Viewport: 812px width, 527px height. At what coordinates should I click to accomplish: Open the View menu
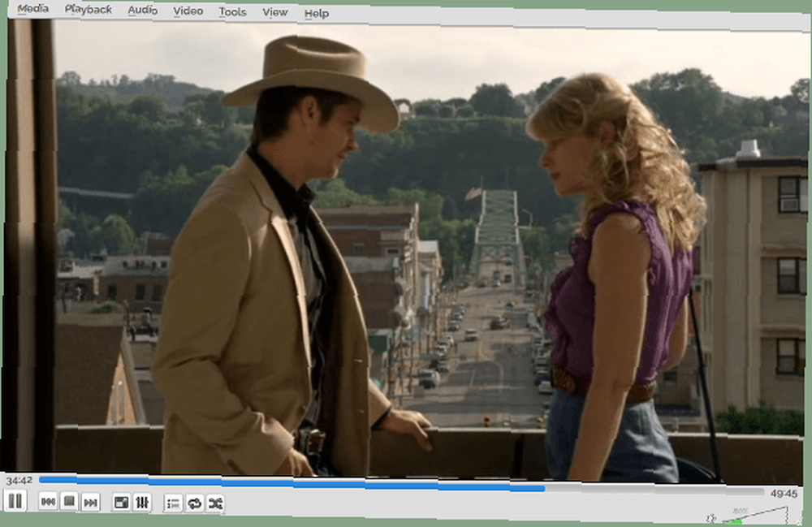[x=275, y=12]
